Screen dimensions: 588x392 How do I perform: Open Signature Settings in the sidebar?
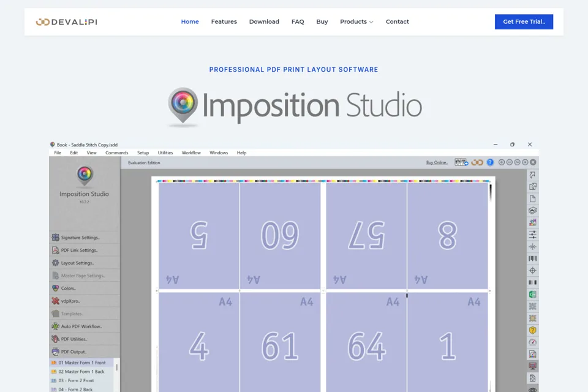tap(85, 238)
